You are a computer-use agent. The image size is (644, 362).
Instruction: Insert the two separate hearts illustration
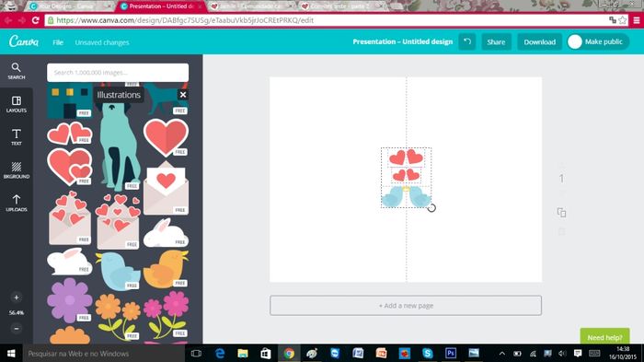(69, 134)
